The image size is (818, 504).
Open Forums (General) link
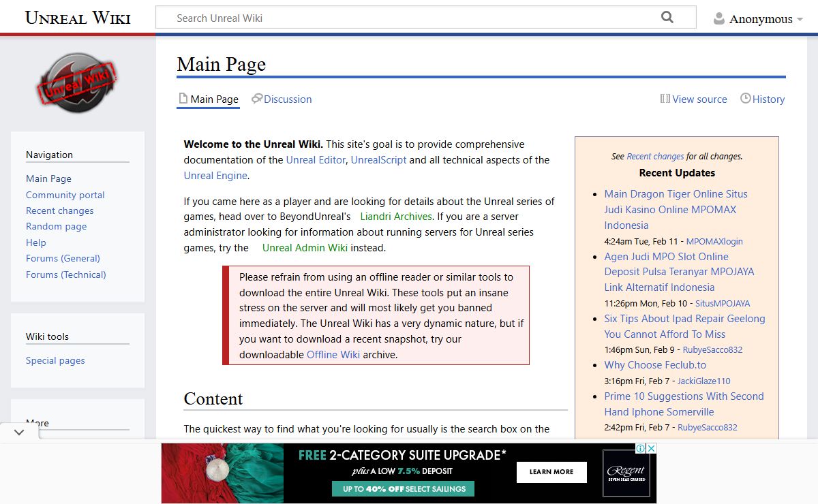tap(63, 258)
